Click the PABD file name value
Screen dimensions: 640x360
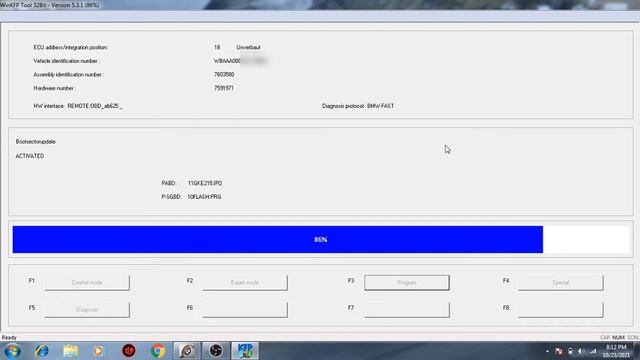tap(205, 183)
